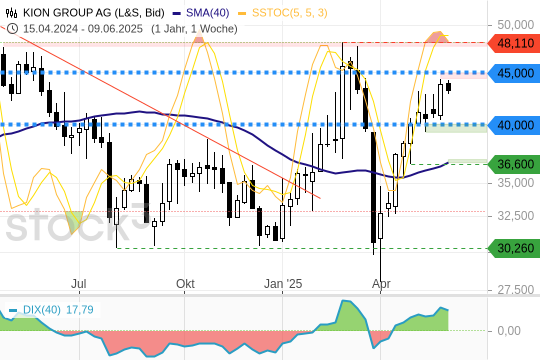The height and width of the screenshot is (360, 540).
Task: Click the SSTOC(5, 5, 3) legend label
Action: coord(290,13)
